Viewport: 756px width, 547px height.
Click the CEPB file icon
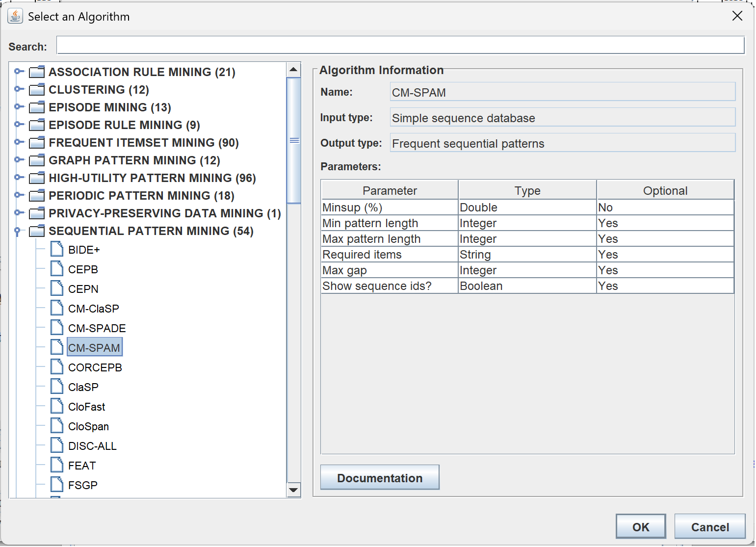click(57, 269)
